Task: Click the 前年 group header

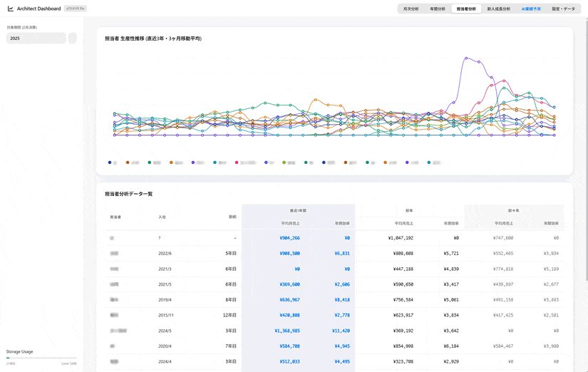Action: tap(410, 211)
